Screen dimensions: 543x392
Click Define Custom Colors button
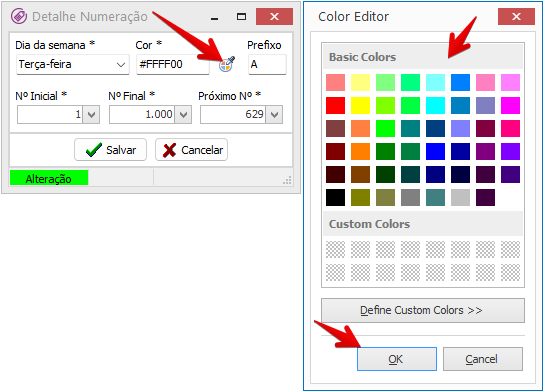423,310
